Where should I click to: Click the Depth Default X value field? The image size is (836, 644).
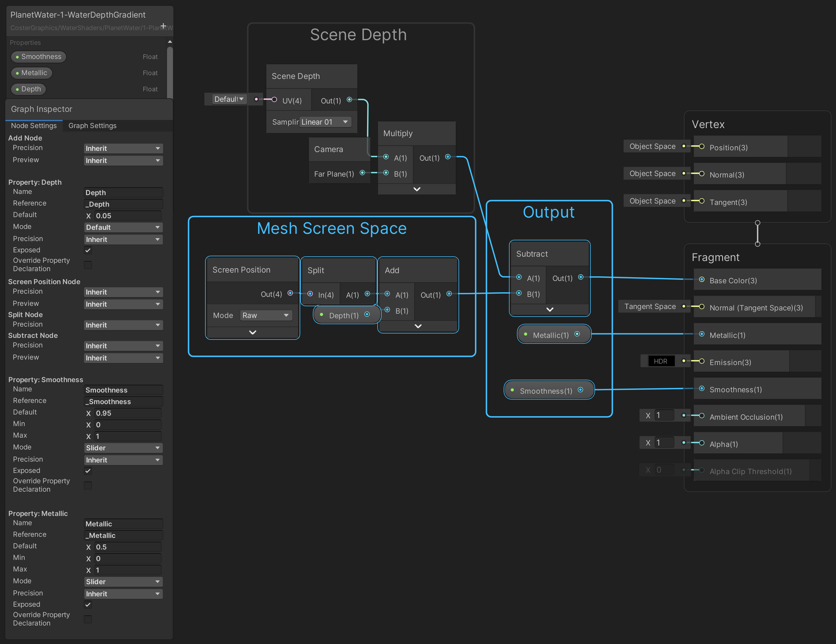pos(127,216)
